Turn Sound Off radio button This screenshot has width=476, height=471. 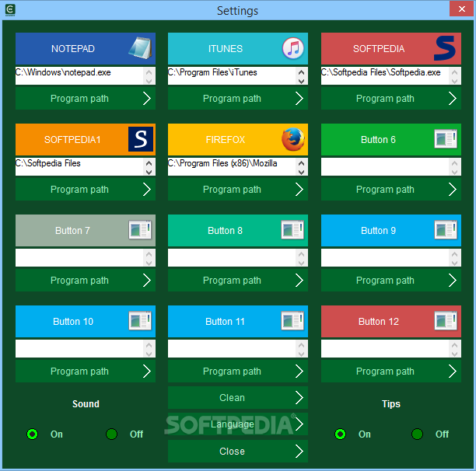tap(112, 434)
